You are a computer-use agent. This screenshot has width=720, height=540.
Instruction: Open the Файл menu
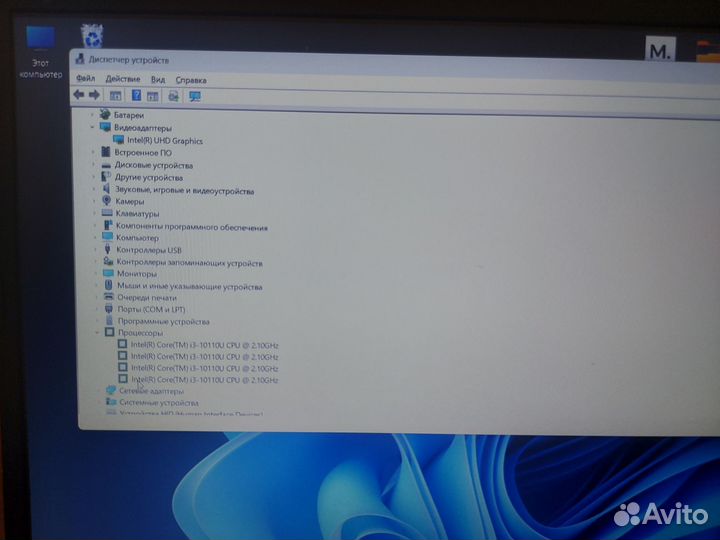tap(86, 79)
